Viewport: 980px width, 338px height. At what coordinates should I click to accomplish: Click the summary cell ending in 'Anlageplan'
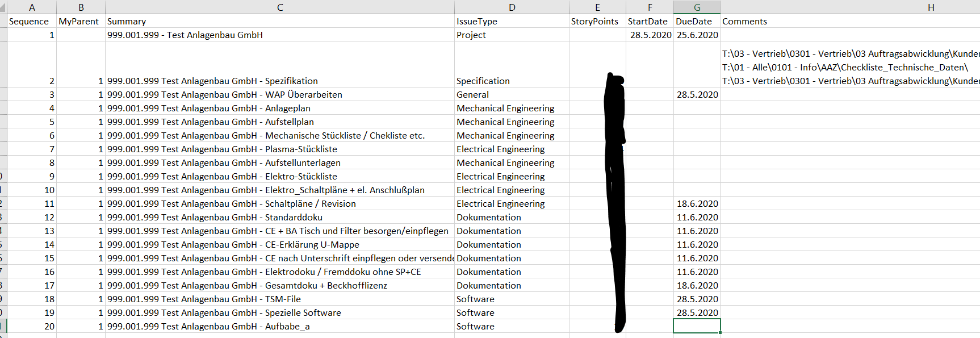pyautogui.click(x=280, y=108)
